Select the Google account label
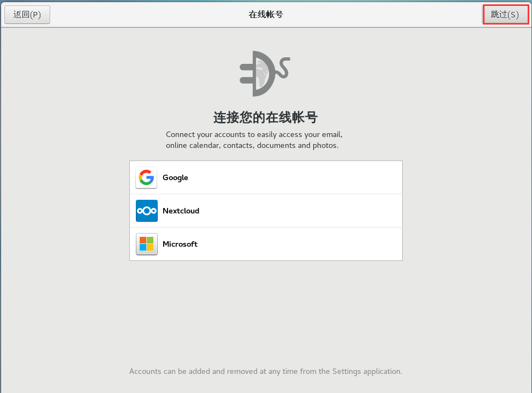The width and height of the screenshot is (532, 393). pyautogui.click(x=175, y=178)
